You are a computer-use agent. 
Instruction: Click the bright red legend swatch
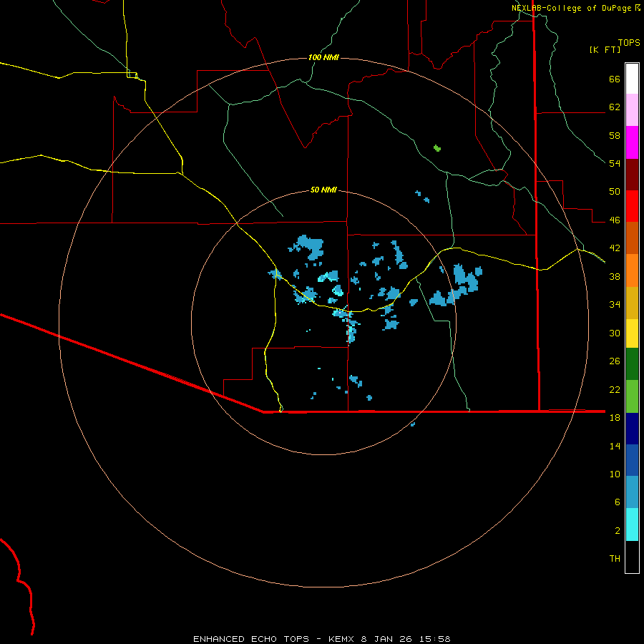point(632,206)
